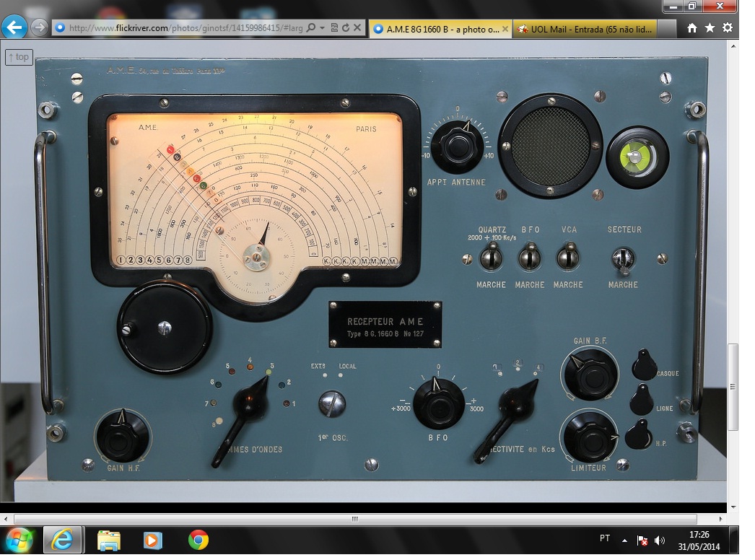Image resolution: width=755 pixels, height=560 pixels.
Task: Click the horizontal scrollbar thumb
Action: 355,519
